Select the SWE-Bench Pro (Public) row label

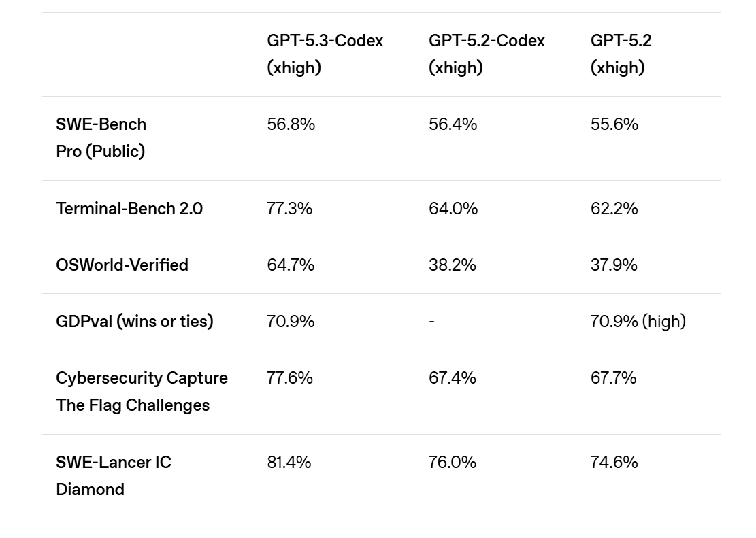(101, 138)
